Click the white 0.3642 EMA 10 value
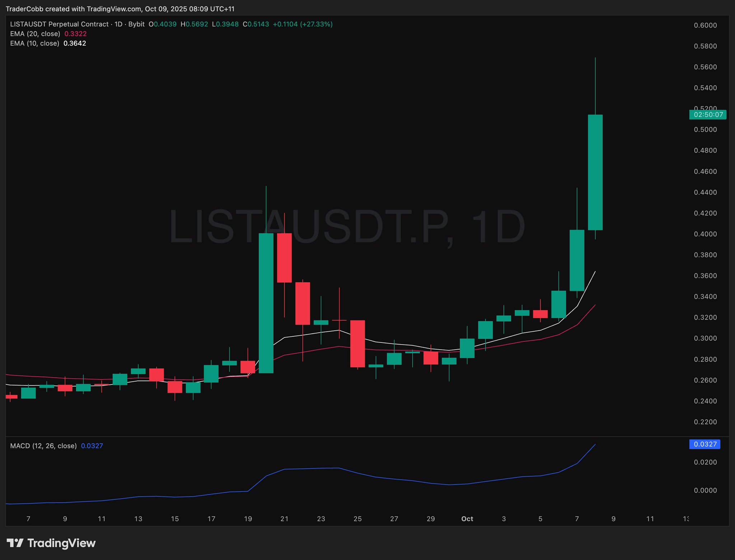 pyautogui.click(x=75, y=43)
